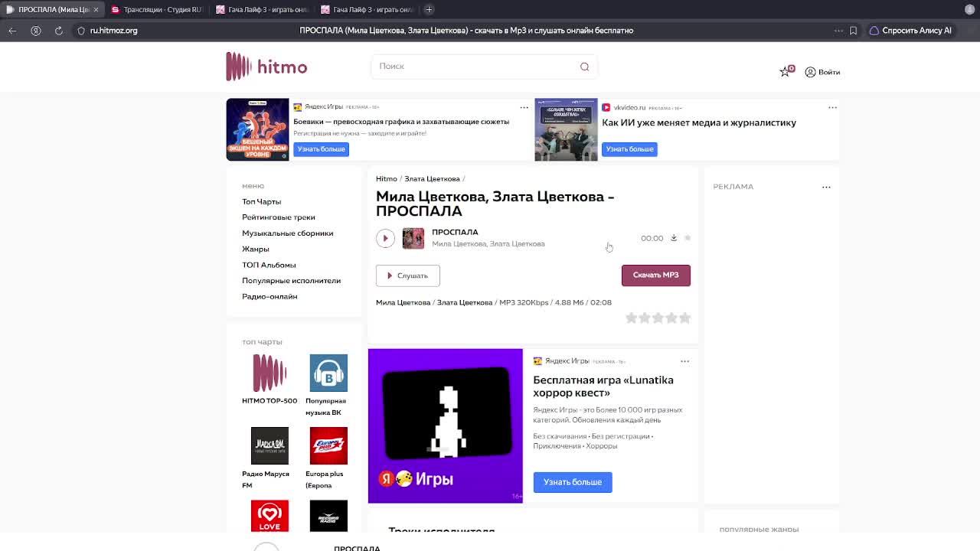Open Музыкальные сборники in the menu

288,233
